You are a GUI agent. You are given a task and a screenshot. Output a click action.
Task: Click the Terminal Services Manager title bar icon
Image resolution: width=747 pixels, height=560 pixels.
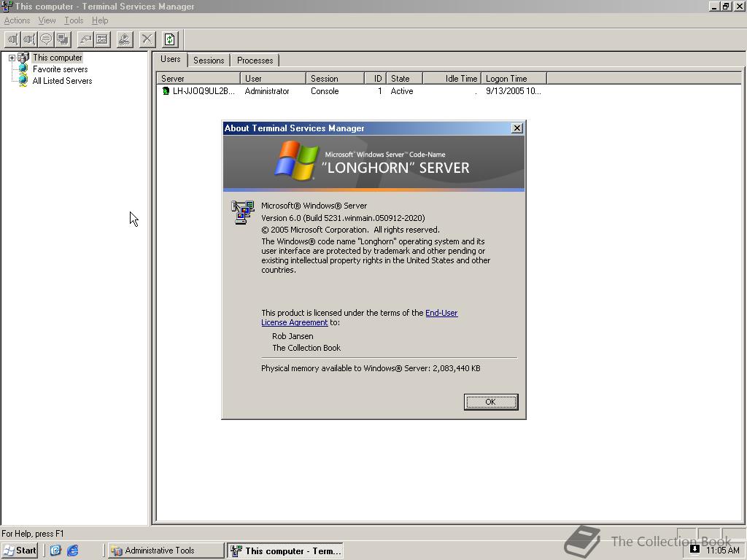pos(7,6)
